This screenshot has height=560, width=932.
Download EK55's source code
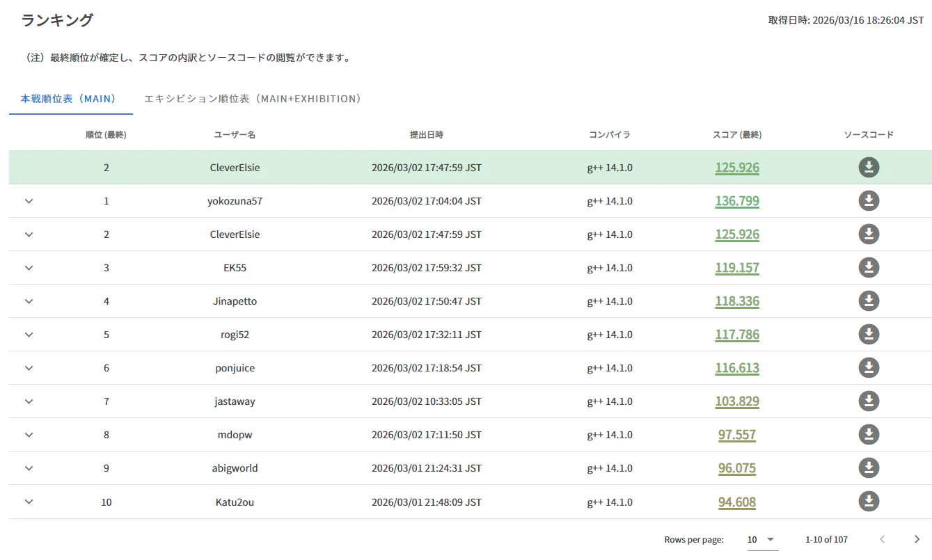[x=869, y=268]
